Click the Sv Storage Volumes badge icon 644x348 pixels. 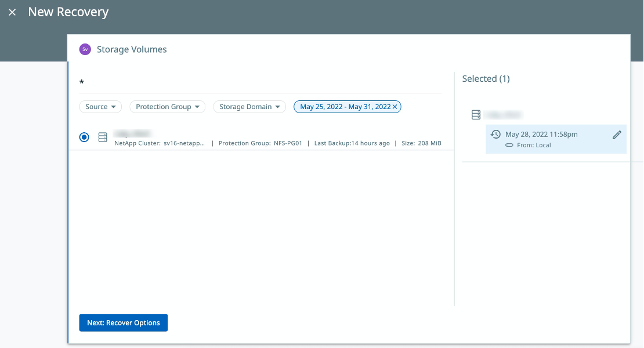click(x=85, y=49)
